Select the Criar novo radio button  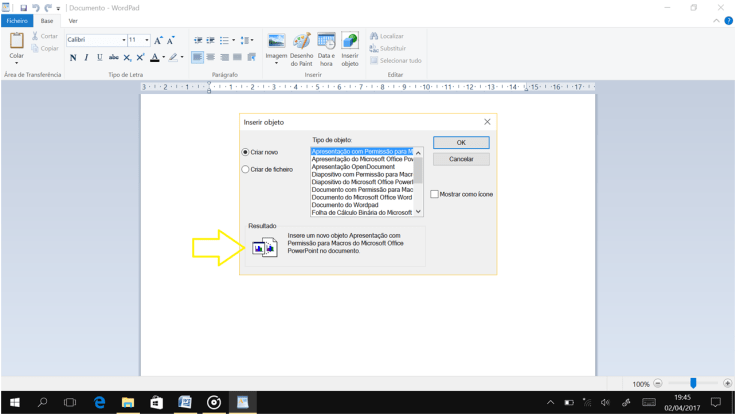tap(246, 152)
